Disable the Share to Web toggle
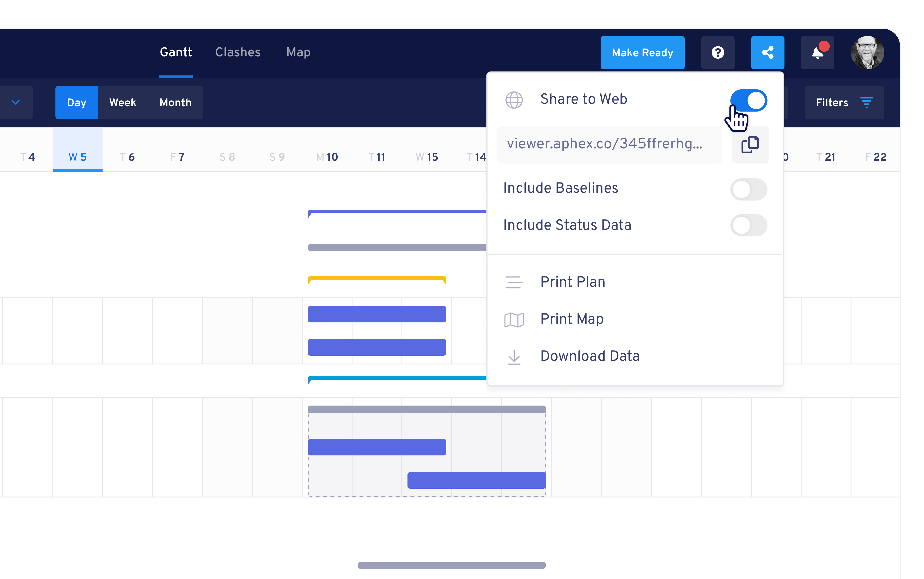 (x=749, y=100)
